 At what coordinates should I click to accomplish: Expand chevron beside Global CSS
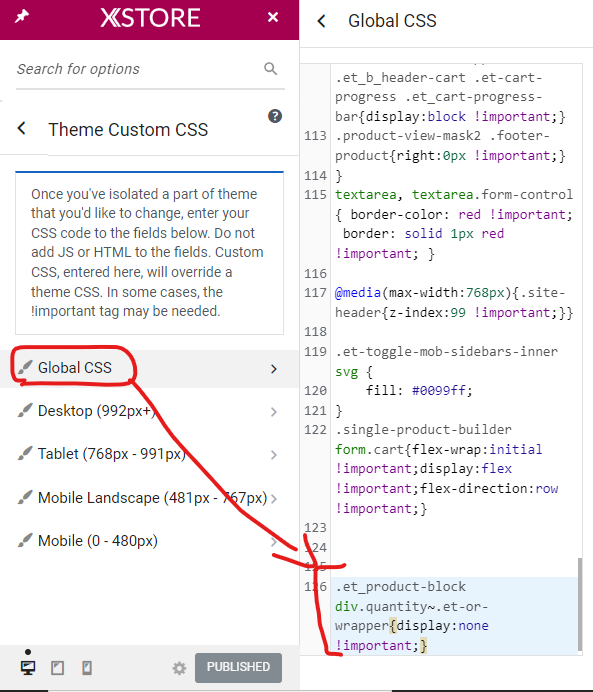274,369
